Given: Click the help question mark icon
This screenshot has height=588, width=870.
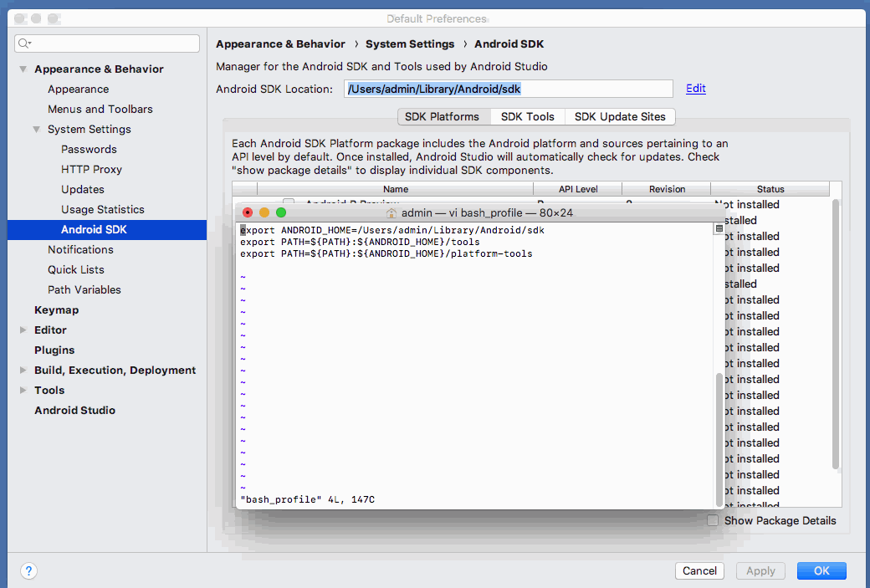Looking at the screenshot, I should 28,570.
